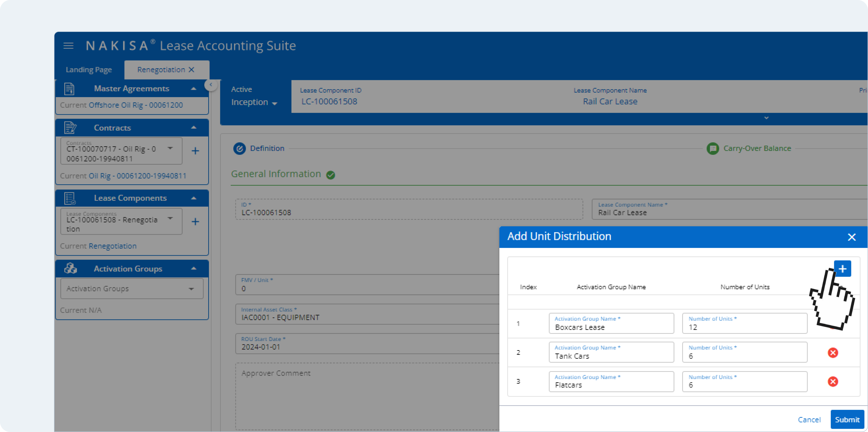Click the Approver Comment text area
868x432 pixels.
[x=367, y=396]
